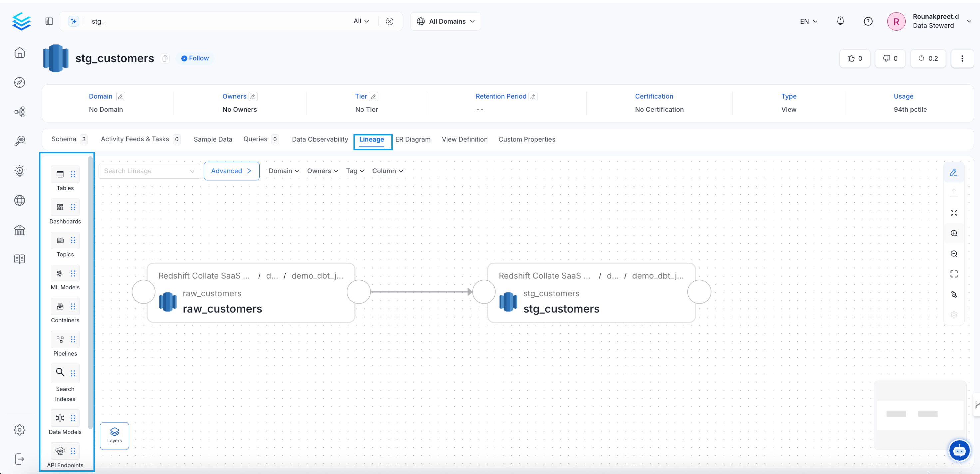Screen dimensions: 980x474
Task: Click the Insights lightbulb icon in the sidebar
Action: [x=19, y=170]
